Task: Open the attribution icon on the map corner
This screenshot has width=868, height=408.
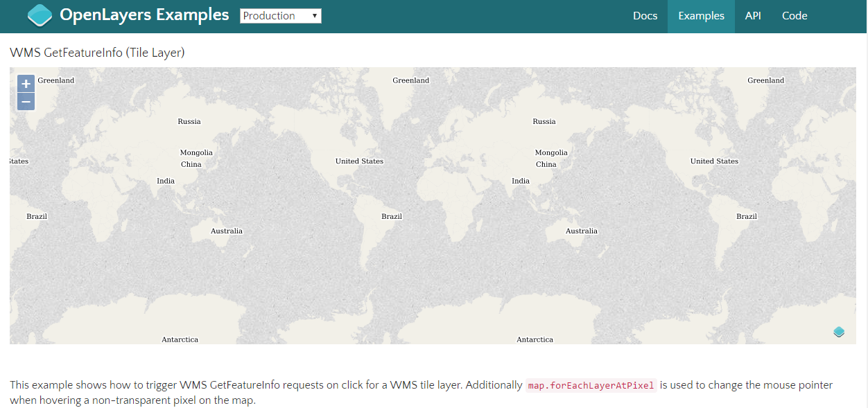Action: [839, 332]
